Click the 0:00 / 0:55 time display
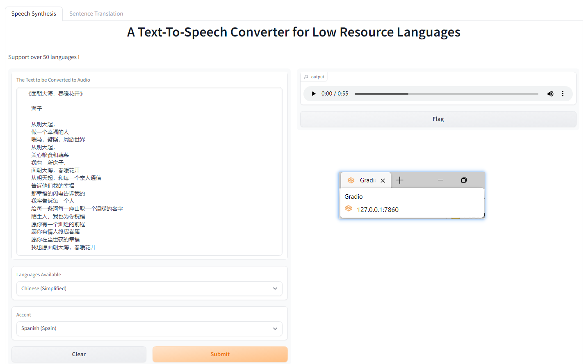 [x=335, y=94]
